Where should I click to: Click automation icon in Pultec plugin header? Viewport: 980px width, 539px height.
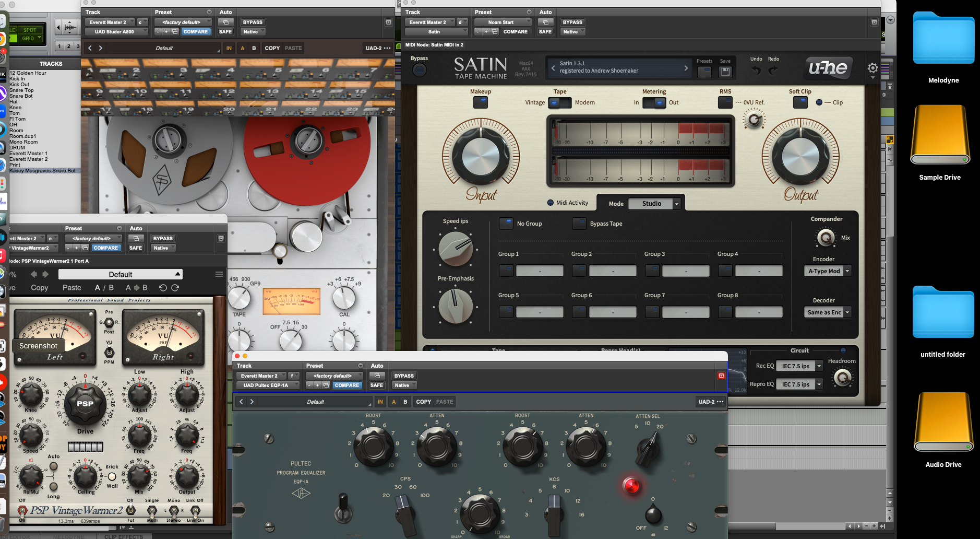pyautogui.click(x=377, y=376)
